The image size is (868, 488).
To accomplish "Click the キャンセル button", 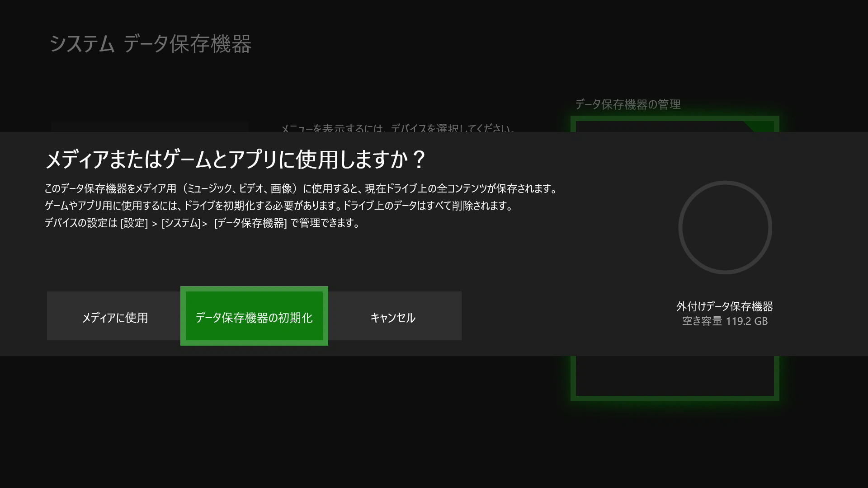I will tap(394, 316).
